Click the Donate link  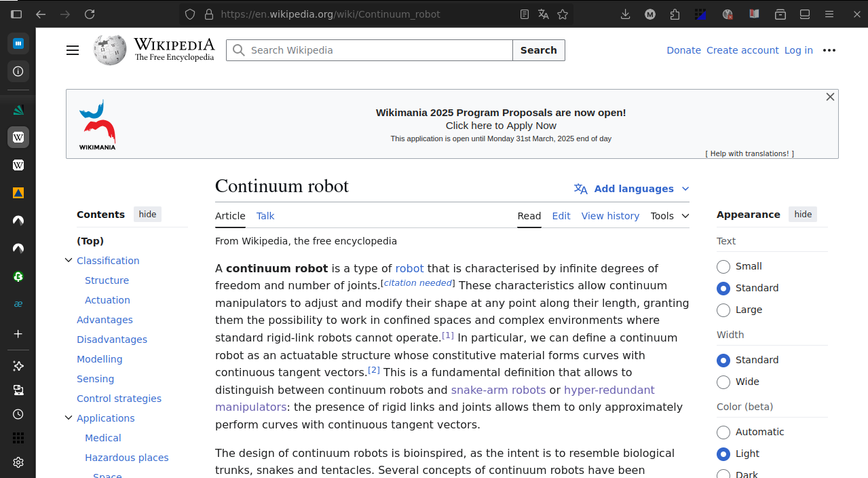(683, 50)
